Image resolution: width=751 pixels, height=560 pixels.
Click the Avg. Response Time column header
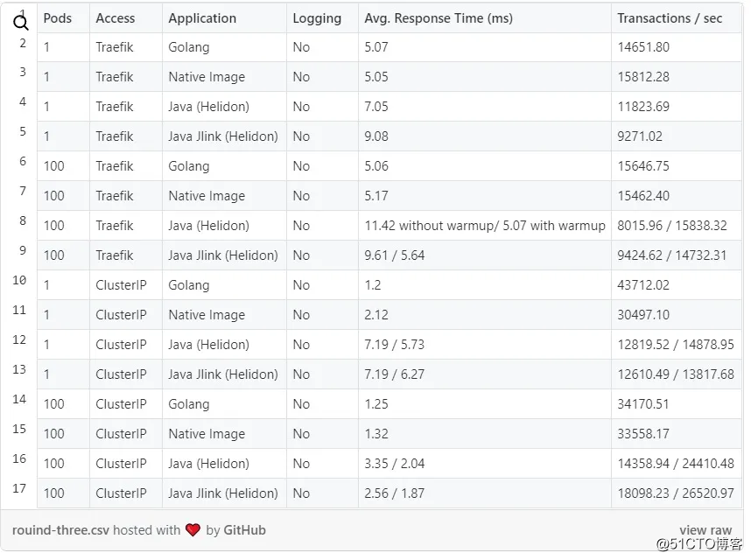pos(439,18)
